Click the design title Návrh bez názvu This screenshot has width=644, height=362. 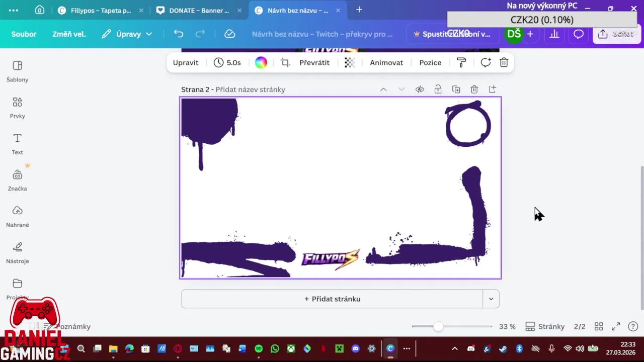coord(322,34)
